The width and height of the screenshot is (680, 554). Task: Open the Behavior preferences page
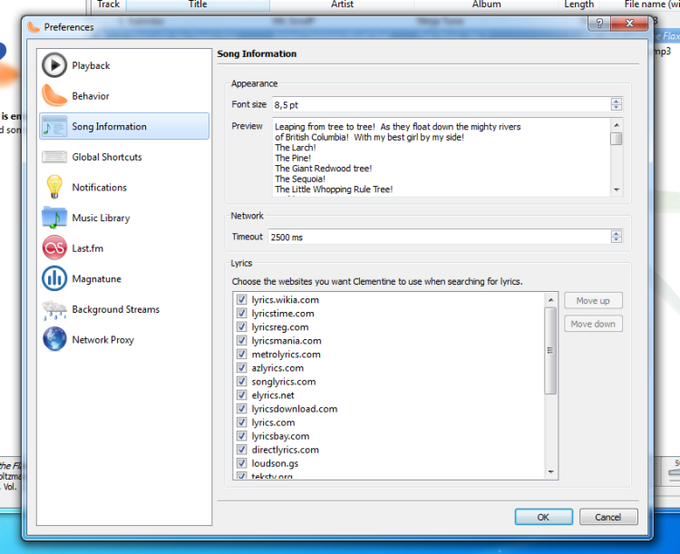pyautogui.click(x=124, y=96)
